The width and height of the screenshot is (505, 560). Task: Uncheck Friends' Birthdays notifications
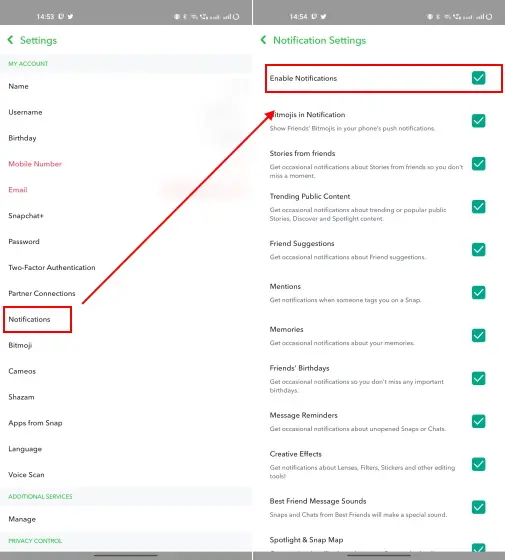(478, 378)
